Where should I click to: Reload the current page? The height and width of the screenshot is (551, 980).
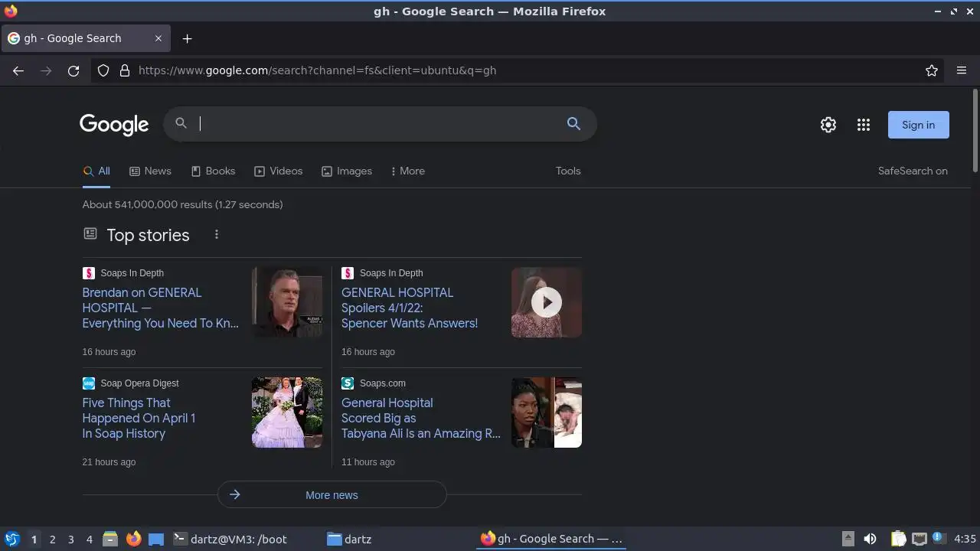[x=73, y=70]
